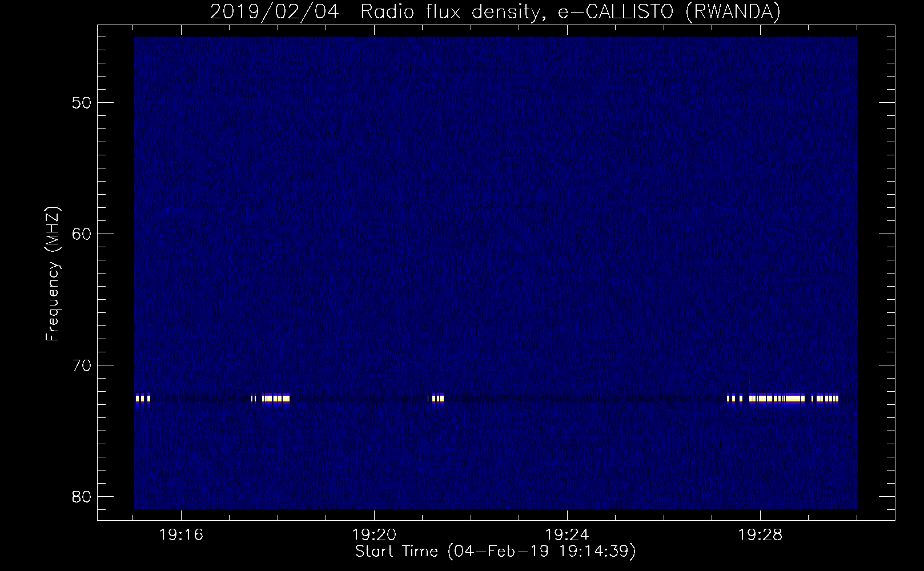Click the '19:28' time tick label

[x=760, y=535]
